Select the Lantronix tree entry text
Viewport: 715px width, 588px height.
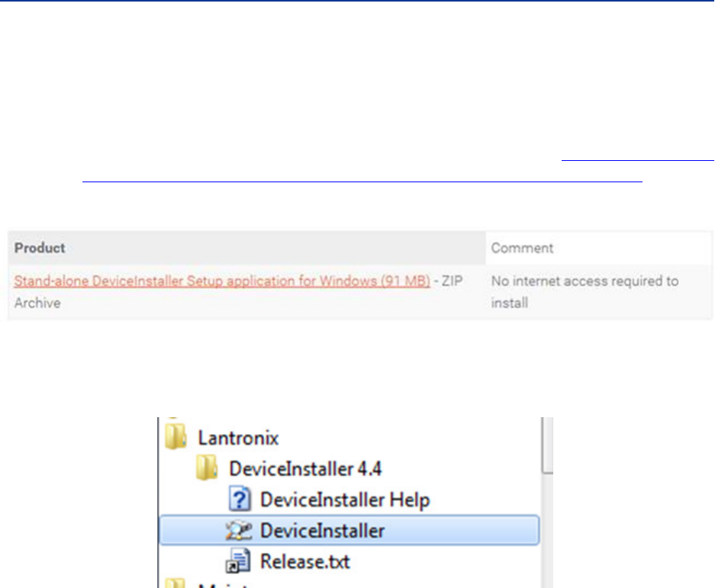coord(238,438)
